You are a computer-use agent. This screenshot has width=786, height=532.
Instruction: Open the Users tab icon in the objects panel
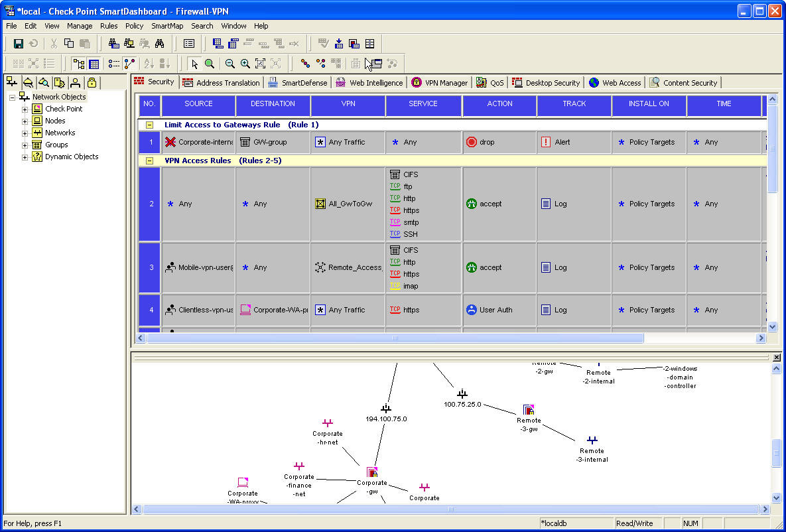[76, 82]
